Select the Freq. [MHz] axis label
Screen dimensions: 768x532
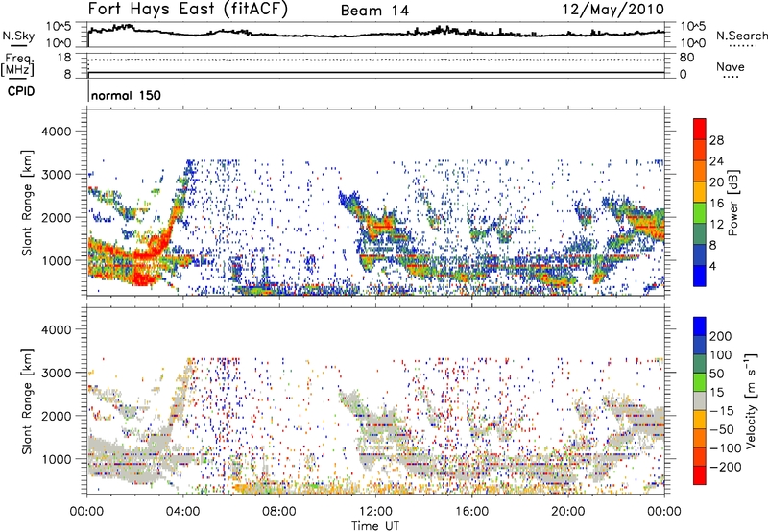(17, 64)
